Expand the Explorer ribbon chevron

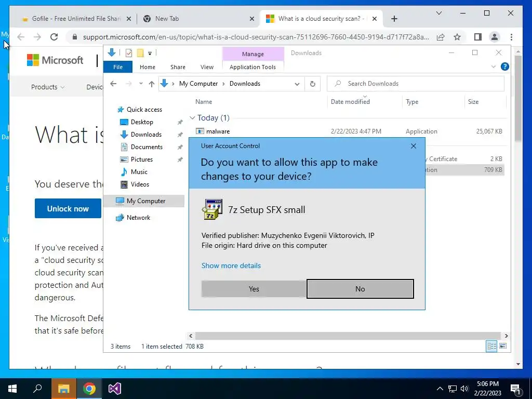click(x=494, y=66)
